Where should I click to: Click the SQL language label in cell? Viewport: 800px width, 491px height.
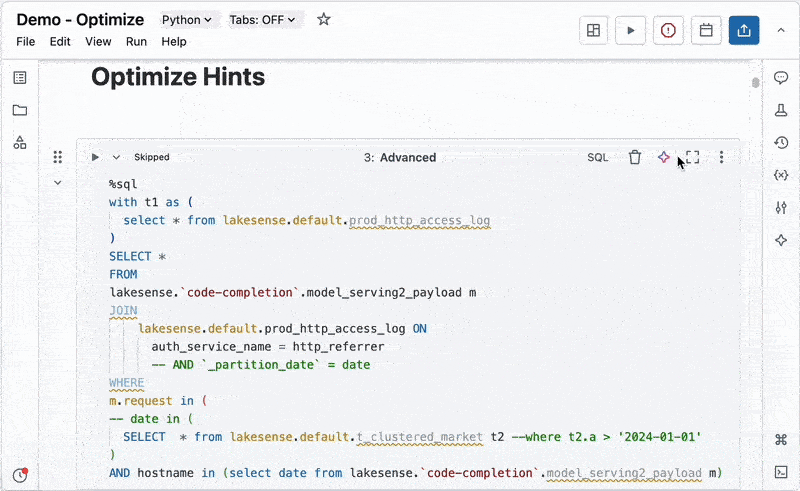[597, 157]
